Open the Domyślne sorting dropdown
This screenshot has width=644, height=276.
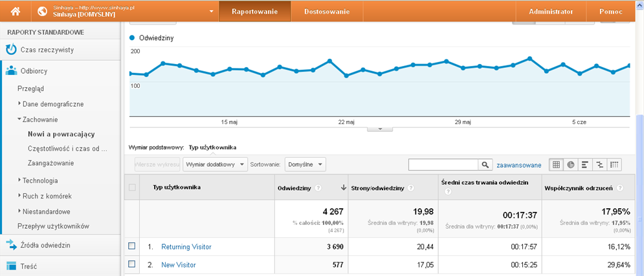point(305,165)
